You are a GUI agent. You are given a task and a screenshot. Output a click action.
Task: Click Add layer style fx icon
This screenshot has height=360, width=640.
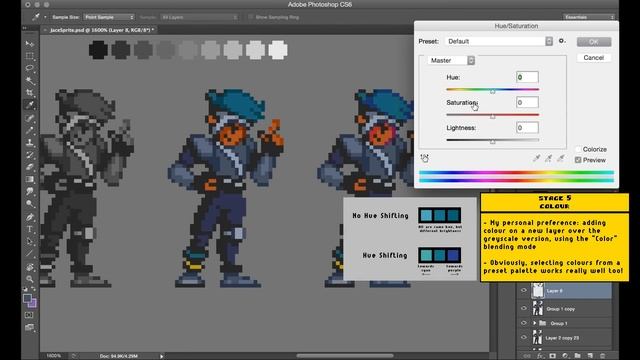[x=540, y=356]
